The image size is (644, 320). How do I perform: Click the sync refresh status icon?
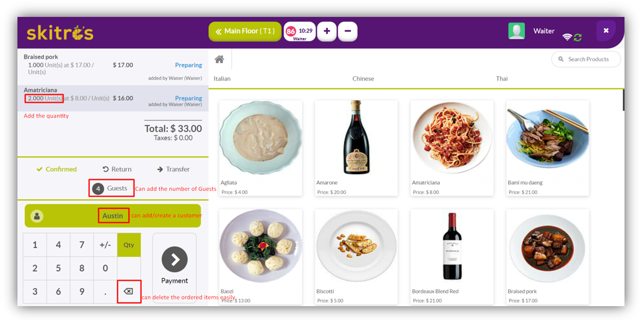578,37
